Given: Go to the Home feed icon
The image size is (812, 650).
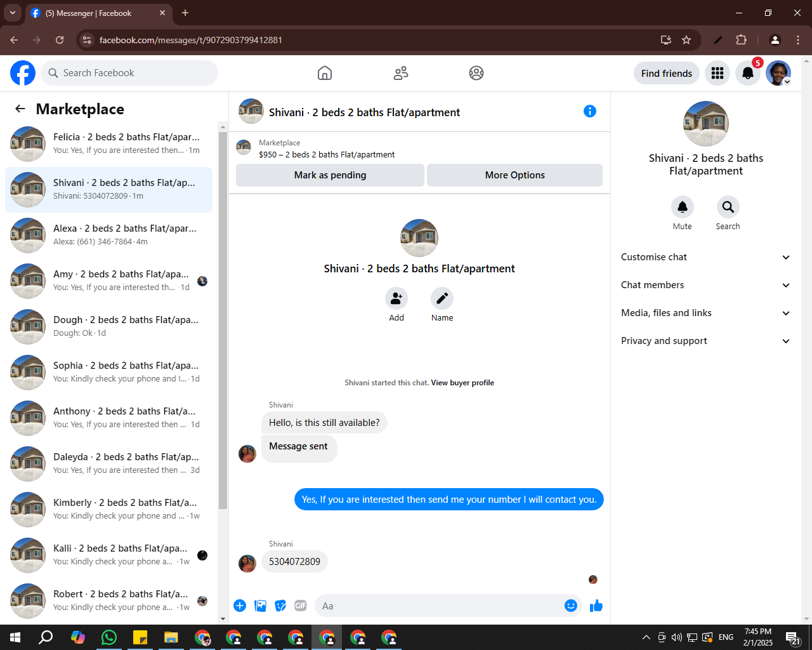Looking at the screenshot, I should coord(325,73).
